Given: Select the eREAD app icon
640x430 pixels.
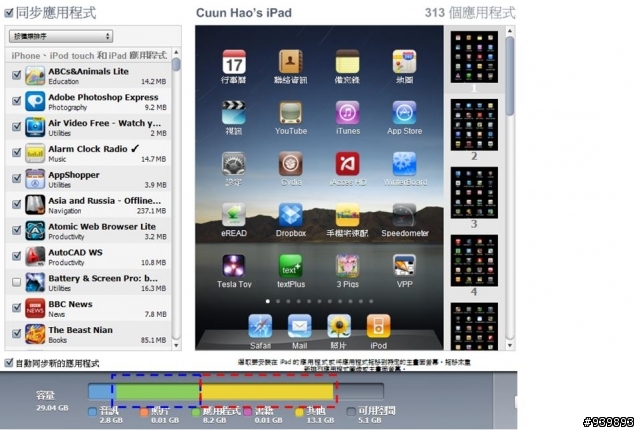Looking at the screenshot, I should pyautogui.click(x=234, y=215).
